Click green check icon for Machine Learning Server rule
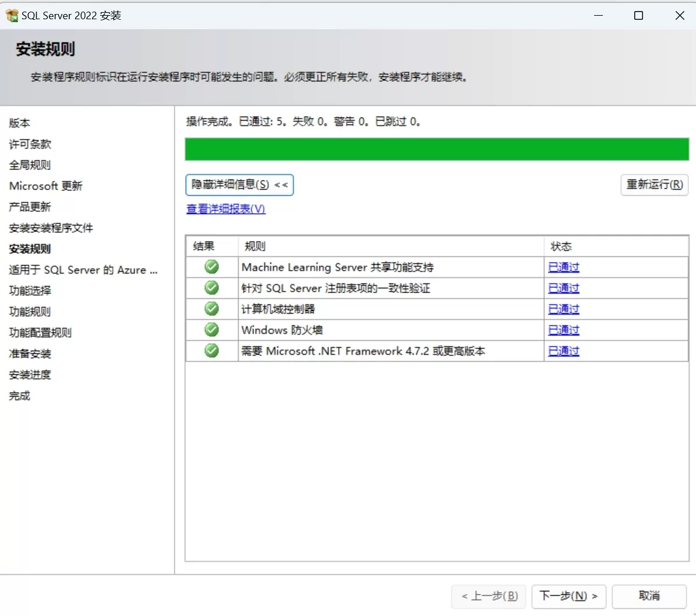696x616 pixels. (x=211, y=267)
